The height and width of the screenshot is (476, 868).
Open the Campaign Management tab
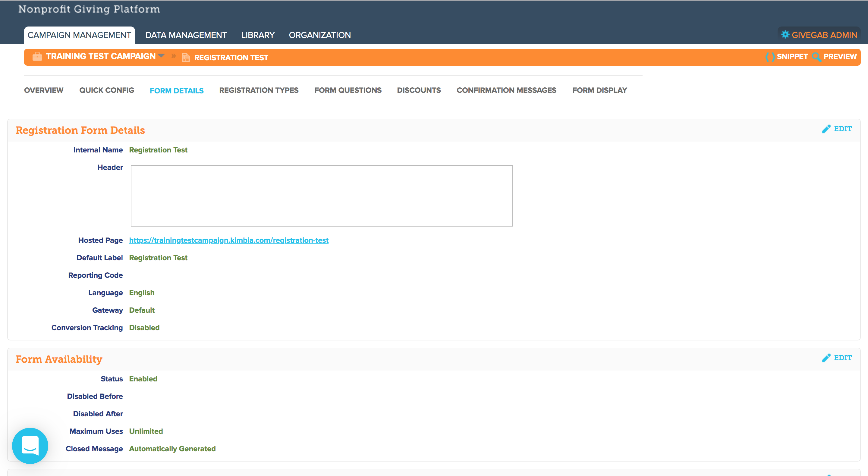click(x=79, y=35)
